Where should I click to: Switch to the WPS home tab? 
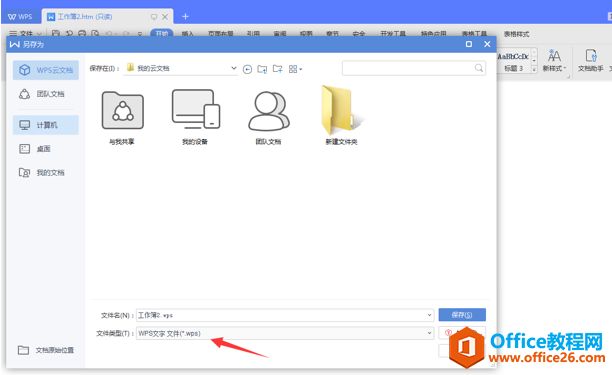pyautogui.click(x=21, y=17)
